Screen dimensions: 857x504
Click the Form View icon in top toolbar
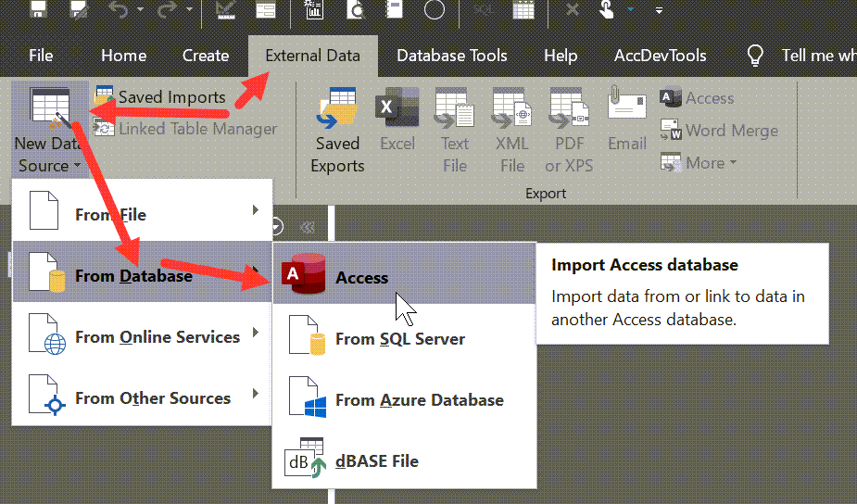pyautogui.click(x=266, y=9)
